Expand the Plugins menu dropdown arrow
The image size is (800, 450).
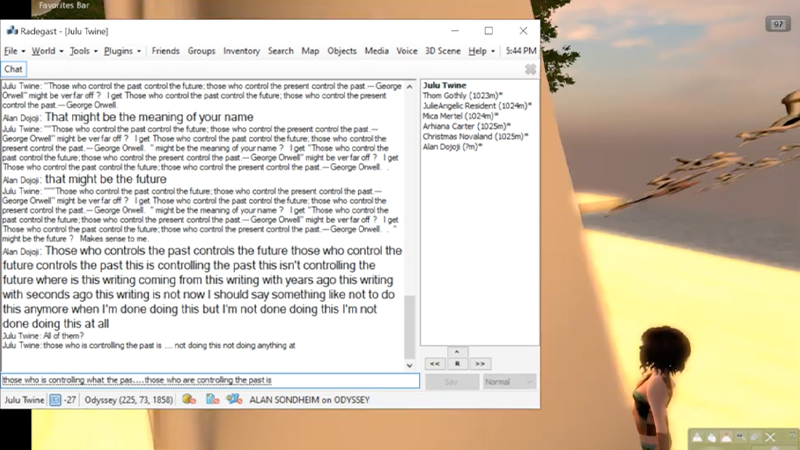tap(139, 52)
